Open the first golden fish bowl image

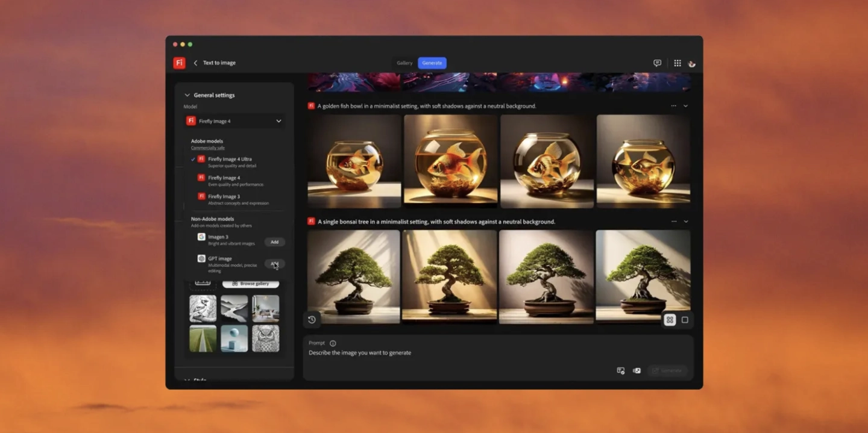(x=354, y=161)
